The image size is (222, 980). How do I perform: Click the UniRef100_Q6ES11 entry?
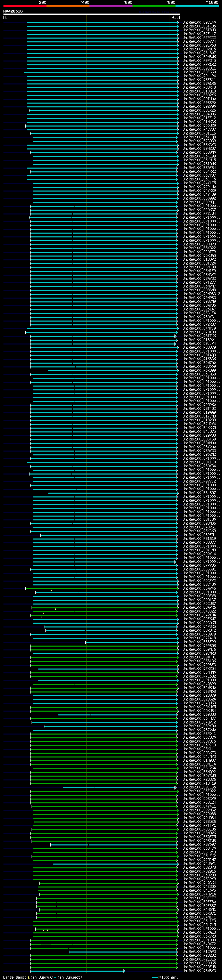[199, 80]
